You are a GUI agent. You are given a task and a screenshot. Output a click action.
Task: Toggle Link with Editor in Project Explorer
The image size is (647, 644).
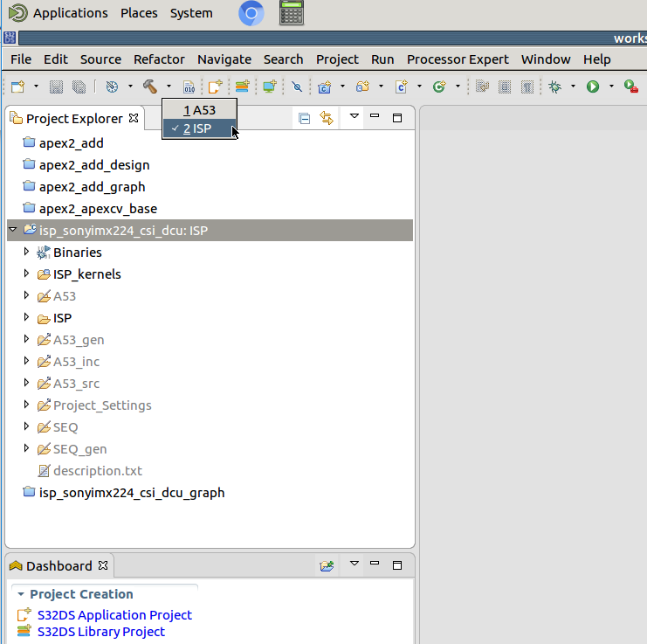[x=327, y=119]
